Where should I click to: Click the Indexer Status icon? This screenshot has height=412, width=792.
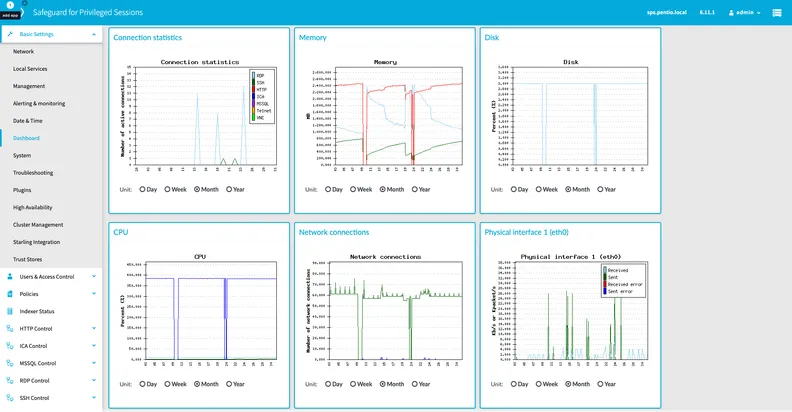click(x=10, y=311)
